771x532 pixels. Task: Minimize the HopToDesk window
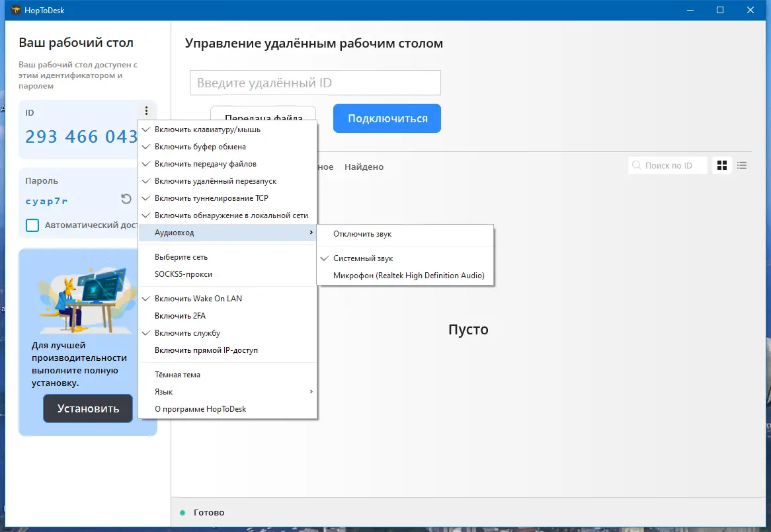coord(690,10)
